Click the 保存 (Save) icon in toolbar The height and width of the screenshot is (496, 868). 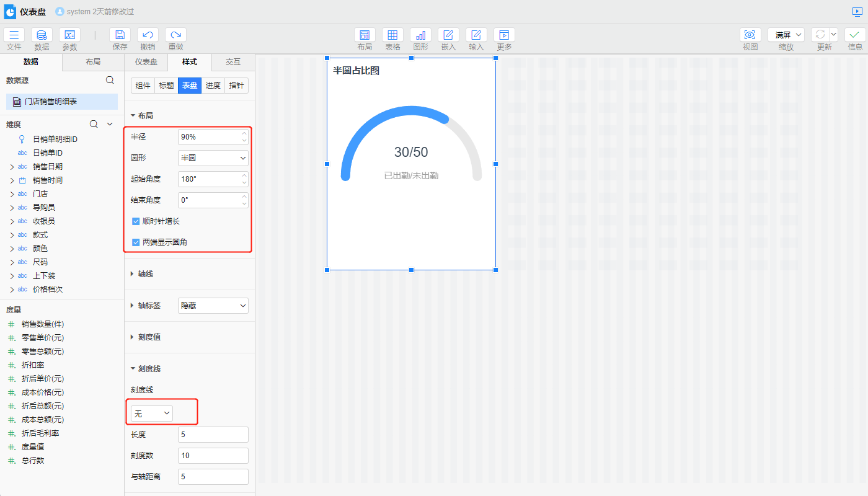(120, 35)
